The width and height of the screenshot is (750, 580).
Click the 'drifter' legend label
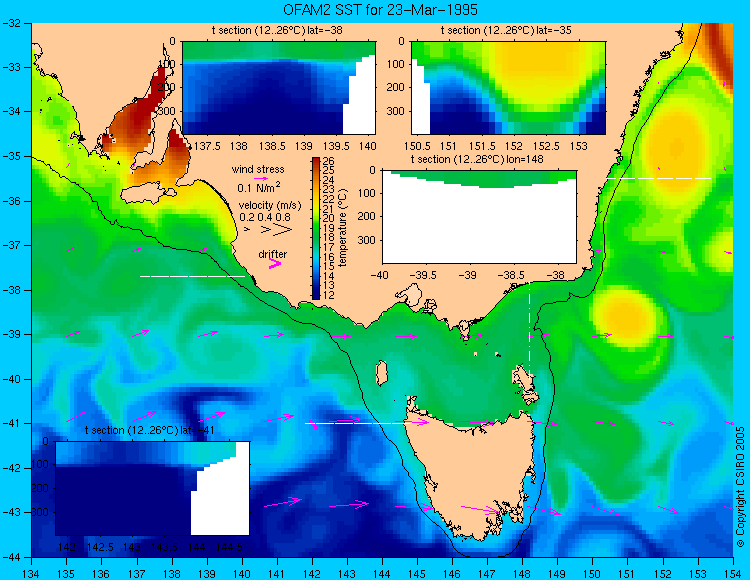click(273, 254)
